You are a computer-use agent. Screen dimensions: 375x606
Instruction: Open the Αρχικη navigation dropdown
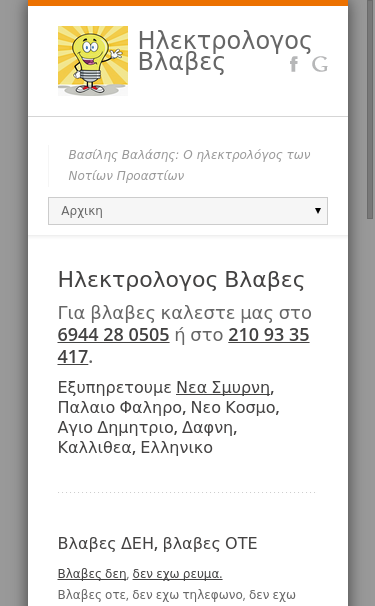point(188,211)
